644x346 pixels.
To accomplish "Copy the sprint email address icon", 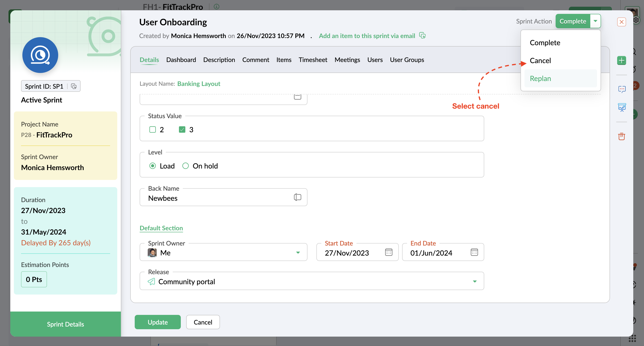I will [x=422, y=36].
